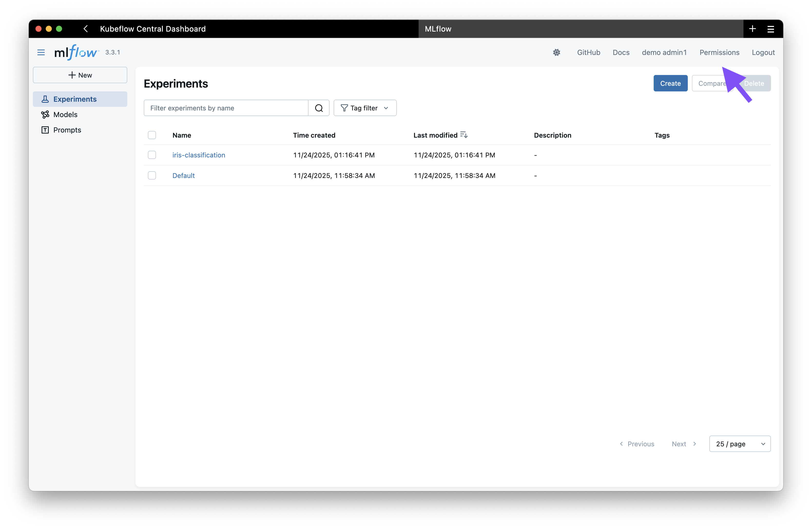Viewport: 812px width, 529px height.
Task: Click the Create experiment button
Action: pyautogui.click(x=670, y=83)
